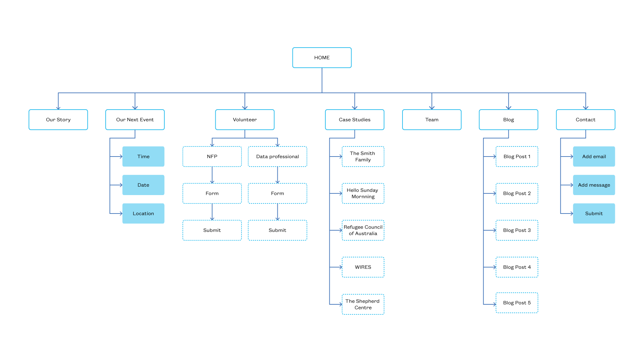The height and width of the screenshot is (362, 644).
Task: Select the root node at top
Action: pos(322,57)
